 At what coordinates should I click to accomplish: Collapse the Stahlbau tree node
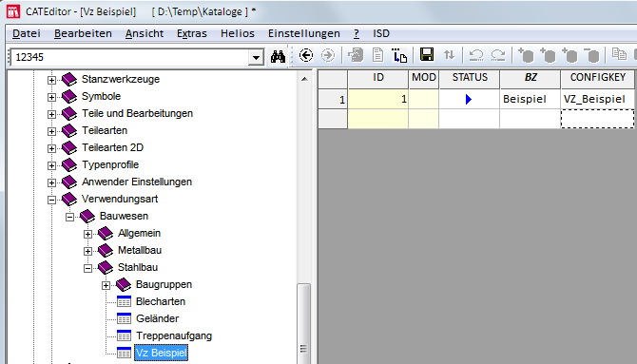[x=87, y=268]
